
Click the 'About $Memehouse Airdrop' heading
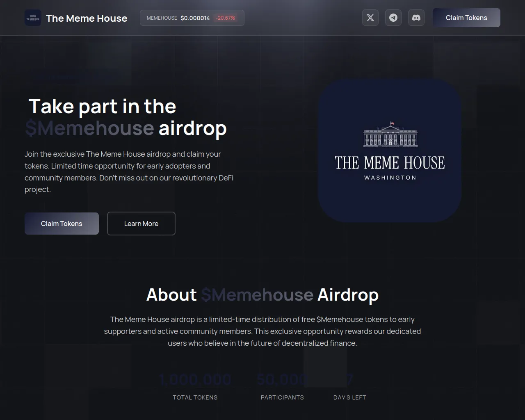point(262,295)
